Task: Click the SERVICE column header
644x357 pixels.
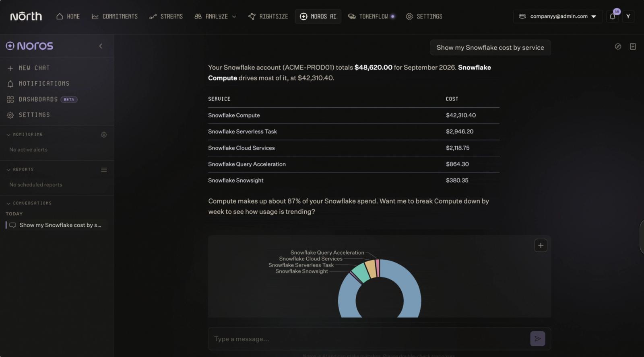Action: point(219,99)
